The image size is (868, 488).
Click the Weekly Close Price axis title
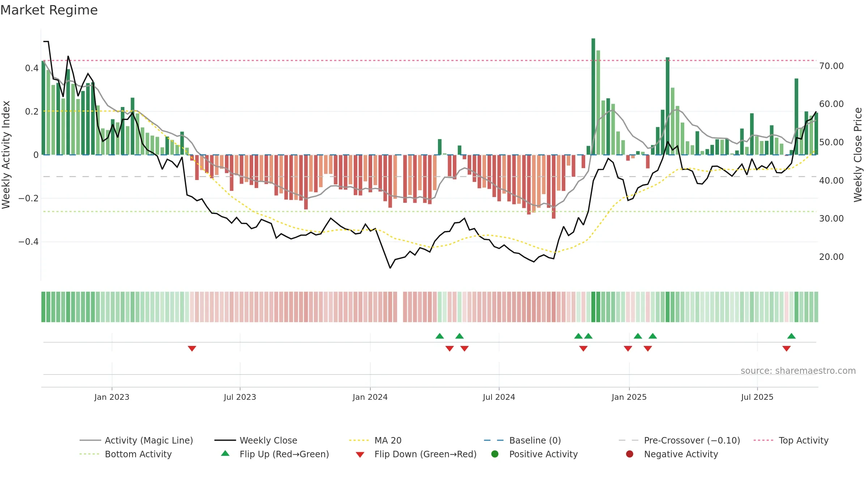858,155
